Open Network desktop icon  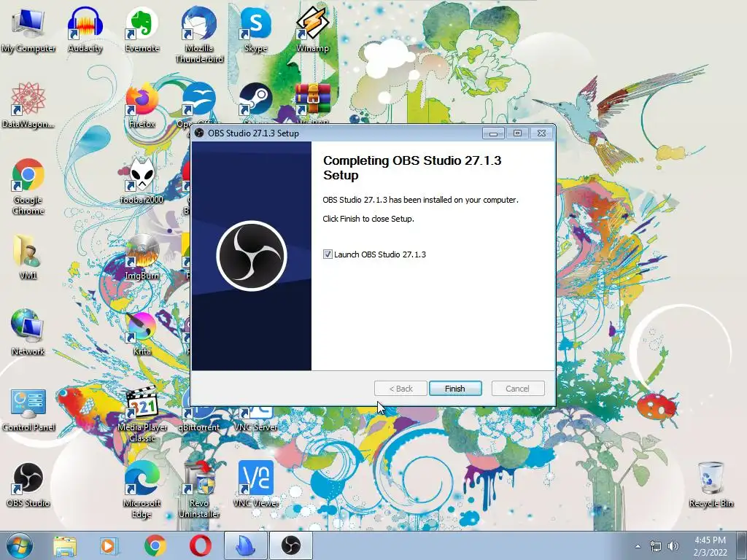point(28,332)
